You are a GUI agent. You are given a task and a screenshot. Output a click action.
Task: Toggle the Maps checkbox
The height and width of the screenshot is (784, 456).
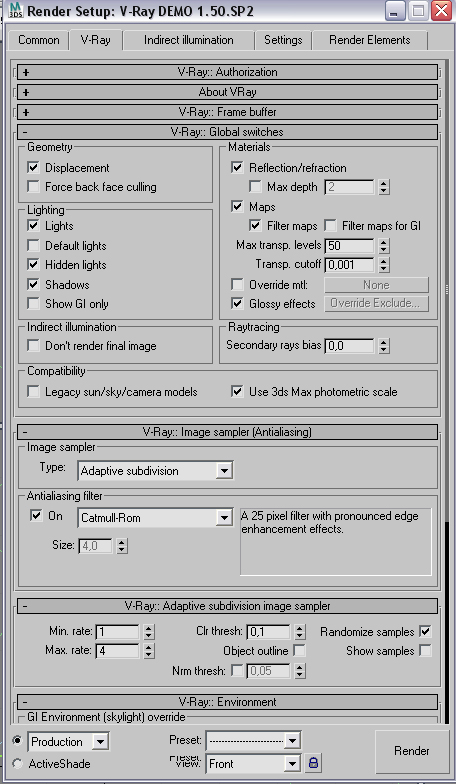point(237,206)
